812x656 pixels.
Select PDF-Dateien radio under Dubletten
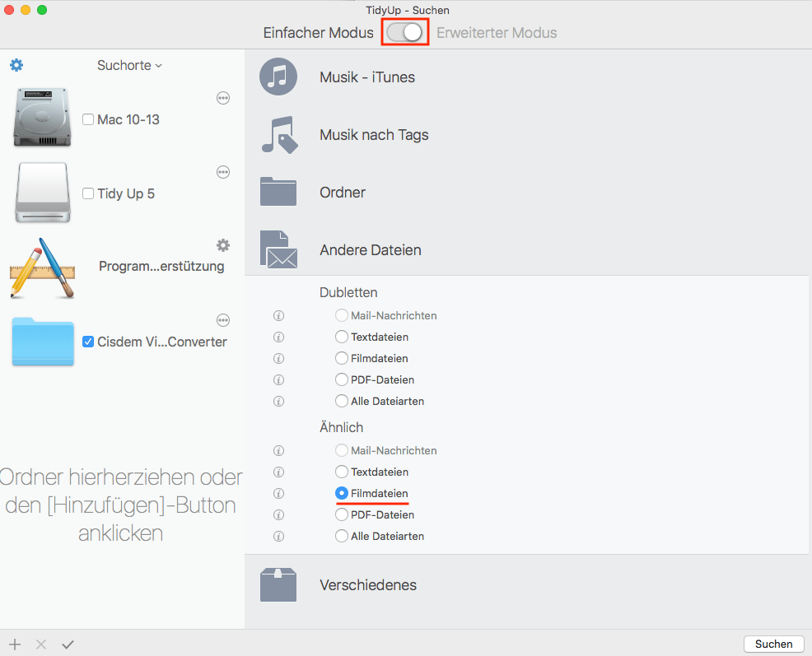point(342,379)
